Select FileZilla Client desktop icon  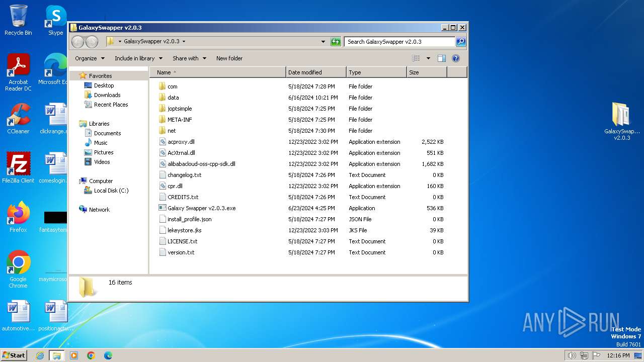(x=18, y=167)
